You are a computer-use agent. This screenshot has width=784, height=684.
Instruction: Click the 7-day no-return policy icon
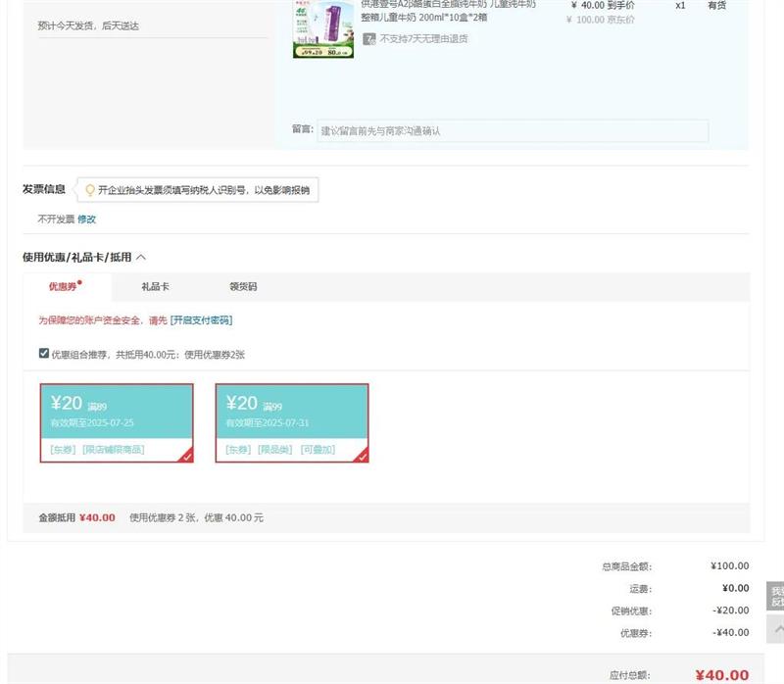tap(369, 39)
